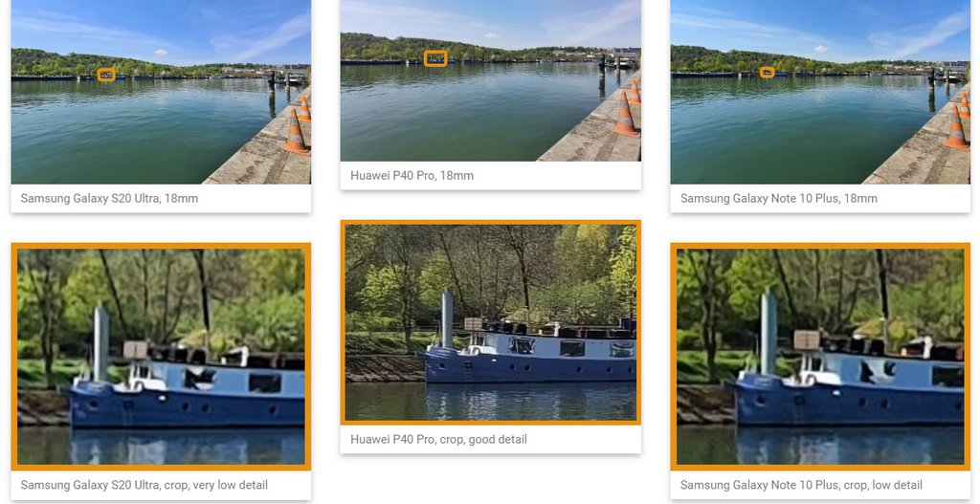980x504 pixels.
Task: View the S20 Ultra very low detail crop
Action: point(161,357)
